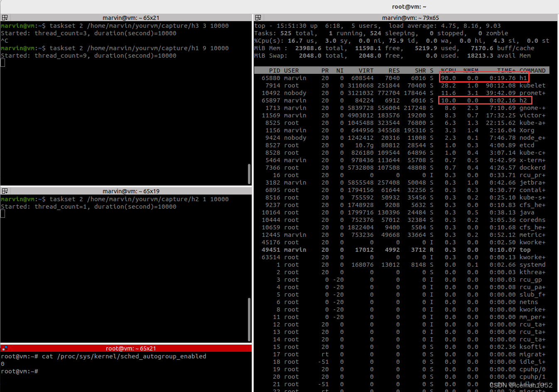Click the SHR column header in top
Viewport: 559px width, 392px height.
tap(420, 71)
